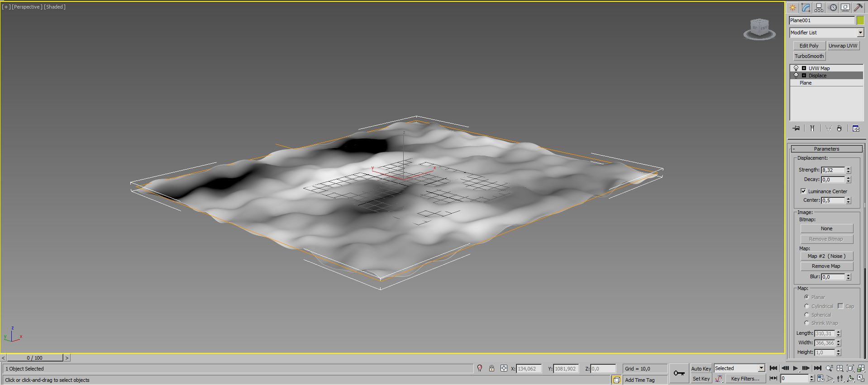Open the Modifier List dropdown
Screen dimensions: 868x385
(x=860, y=33)
